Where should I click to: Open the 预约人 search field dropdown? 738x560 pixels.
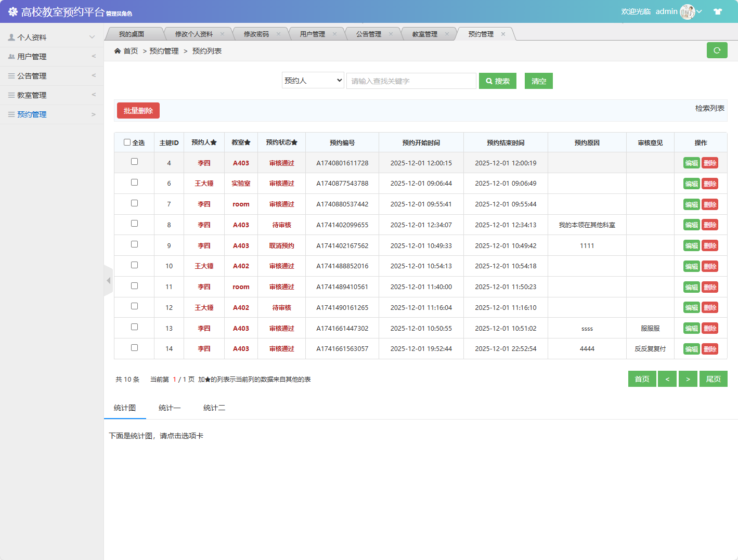click(x=313, y=81)
